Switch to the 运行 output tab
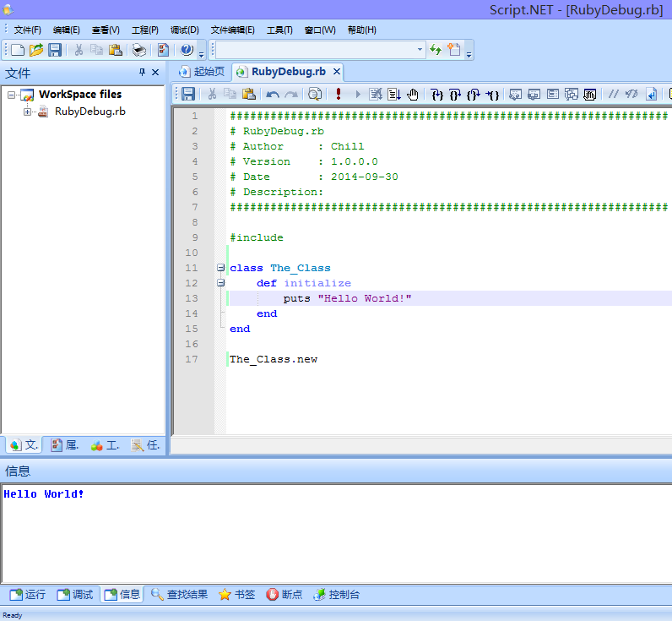The width and height of the screenshot is (672, 621). [28, 595]
